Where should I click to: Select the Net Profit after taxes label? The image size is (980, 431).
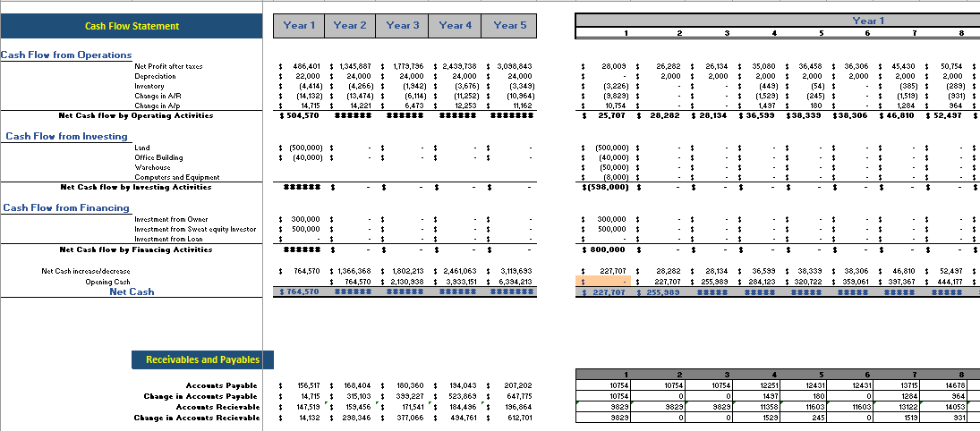(x=169, y=65)
